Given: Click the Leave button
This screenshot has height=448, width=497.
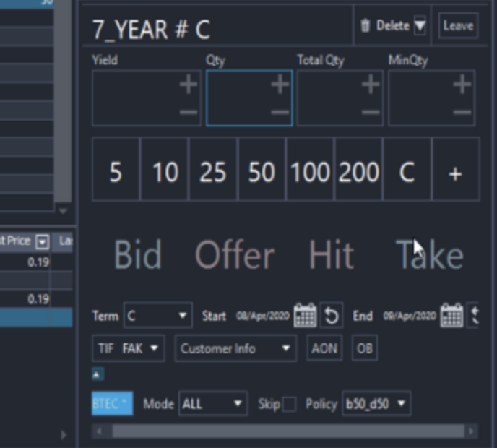Looking at the screenshot, I should pos(458,26).
